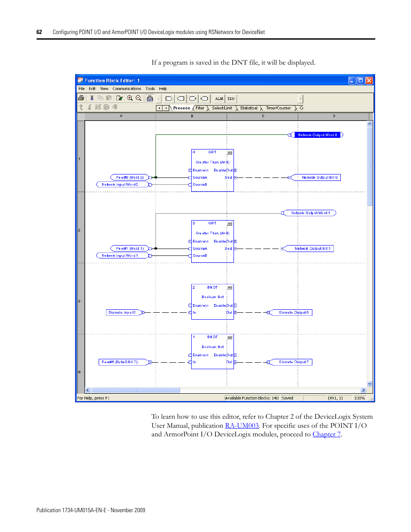Click the third online toolbar icon
The width and height of the screenshot is (411, 532).
click(x=98, y=107)
